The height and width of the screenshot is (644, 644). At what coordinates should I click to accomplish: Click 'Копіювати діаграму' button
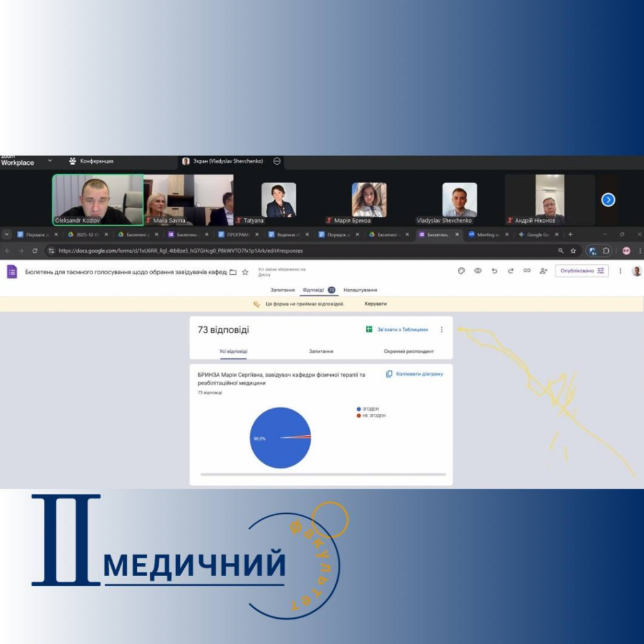coord(414,374)
